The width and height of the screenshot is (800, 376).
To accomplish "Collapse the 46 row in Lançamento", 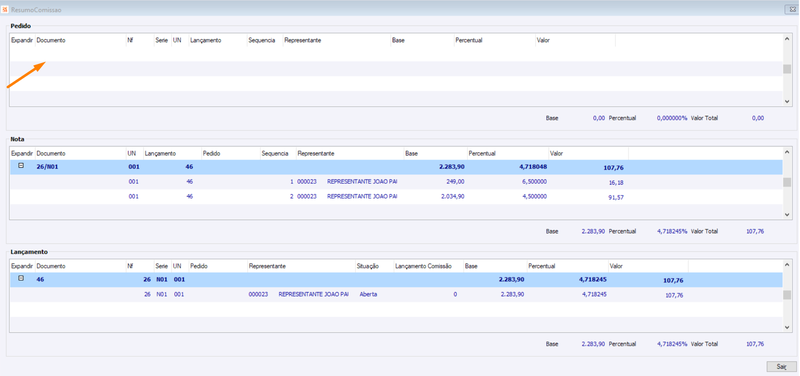I will [21, 279].
